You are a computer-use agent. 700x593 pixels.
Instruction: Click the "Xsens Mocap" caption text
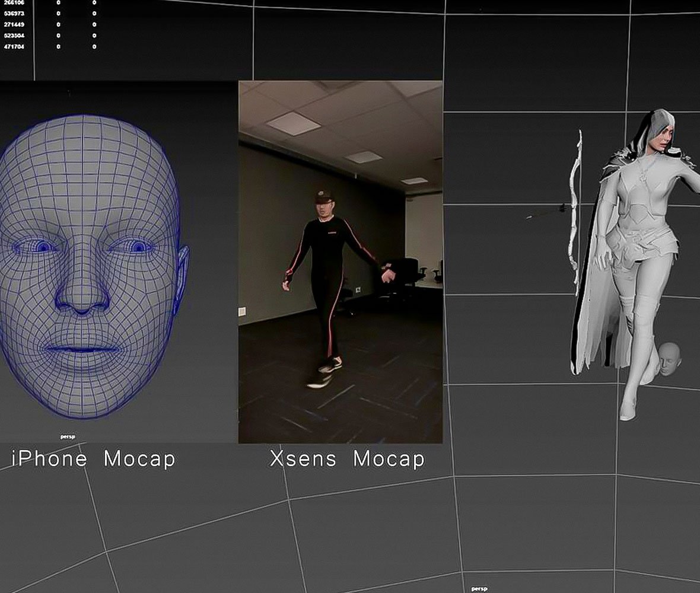(x=347, y=458)
